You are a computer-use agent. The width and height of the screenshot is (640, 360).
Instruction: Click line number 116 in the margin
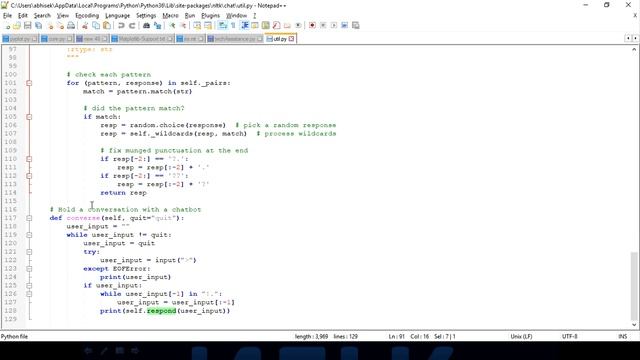tap(10, 209)
